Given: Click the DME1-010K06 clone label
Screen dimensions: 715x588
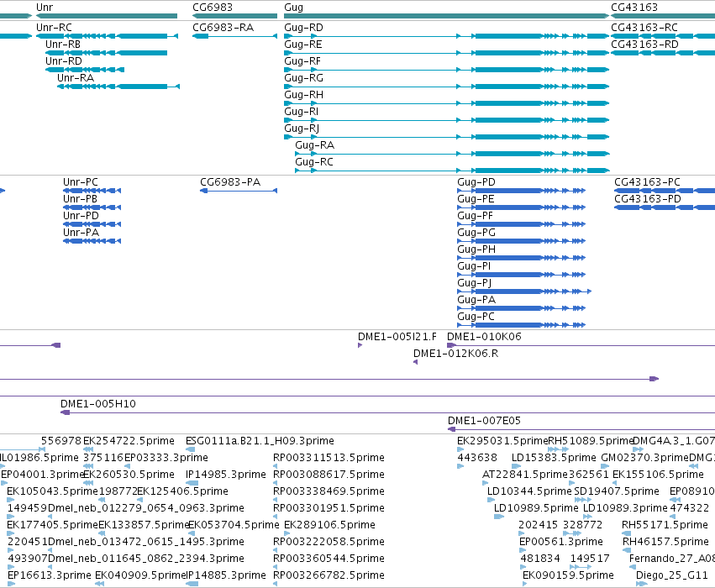Looking at the screenshot, I should pyautogui.click(x=484, y=336).
